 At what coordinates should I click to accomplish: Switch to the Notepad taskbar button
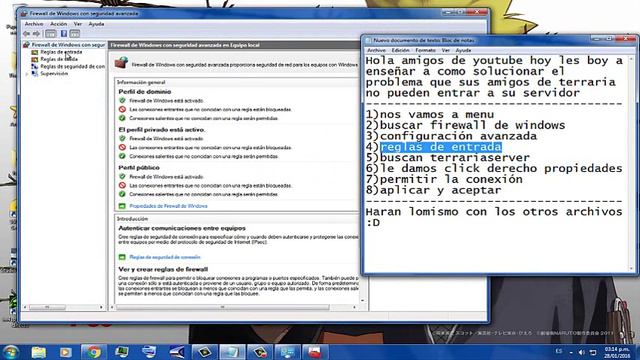coord(232,352)
